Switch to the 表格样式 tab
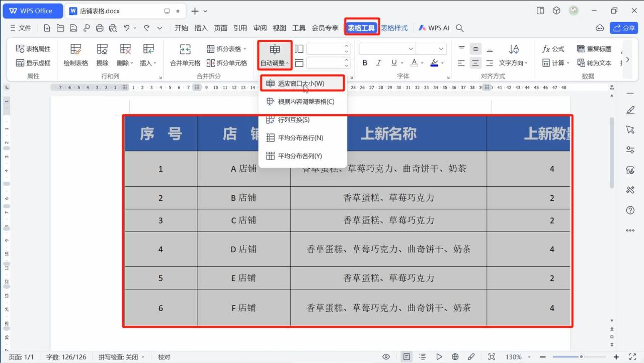644x363 pixels. point(394,28)
